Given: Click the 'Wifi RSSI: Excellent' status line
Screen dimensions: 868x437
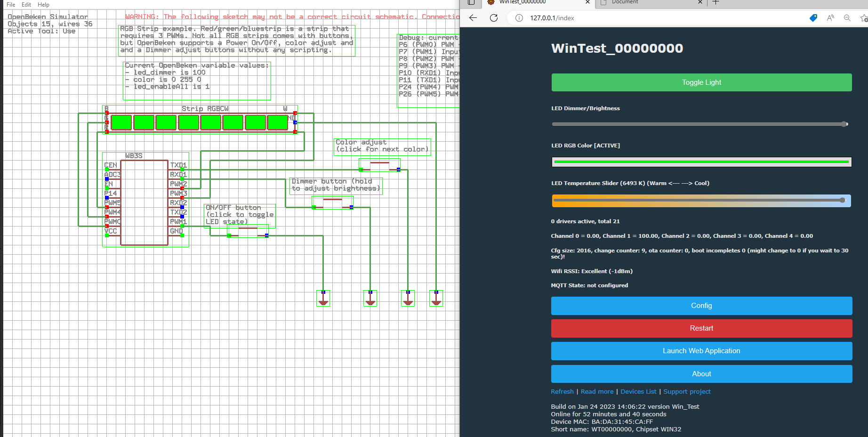Looking at the screenshot, I should click(592, 271).
